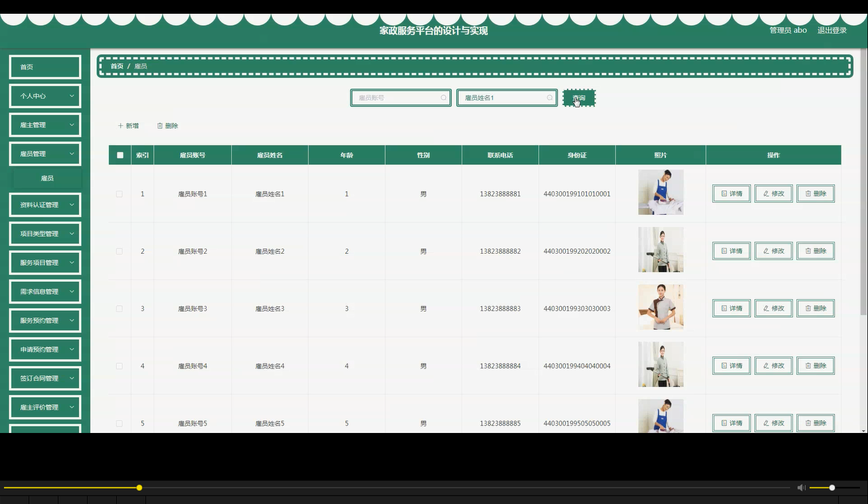Click 修改 for 雇员账号4
Image resolution: width=868 pixels, height=504 pixels.
coord(774,365)
